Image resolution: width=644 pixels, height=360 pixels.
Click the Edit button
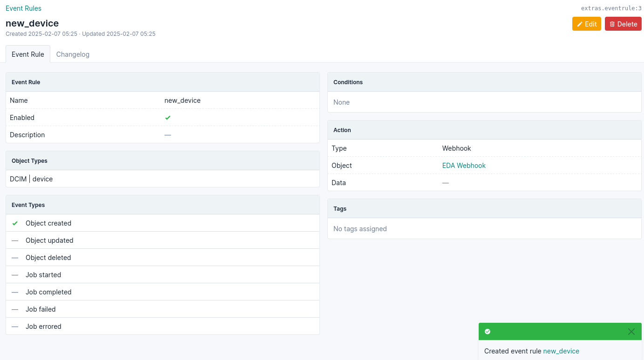tap(586, 24)
